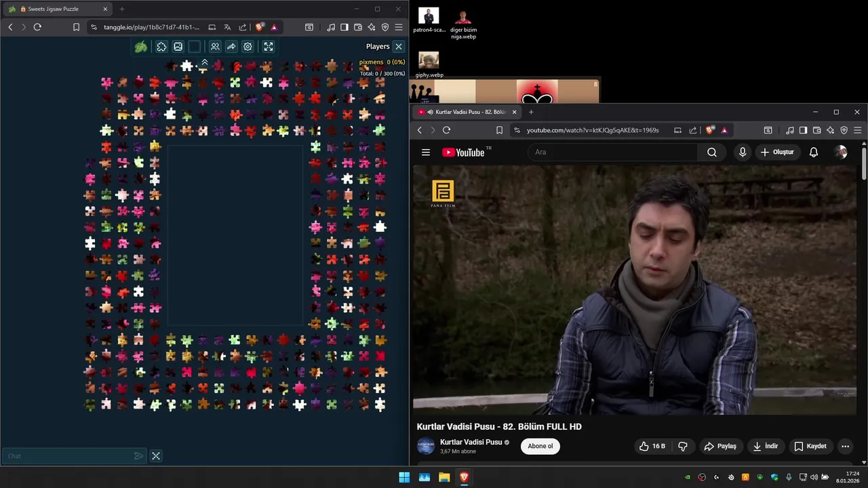Reload the YouTube page
Image resolution: width=868 pixels, height=488 pixels.
(x=446, y=130)
